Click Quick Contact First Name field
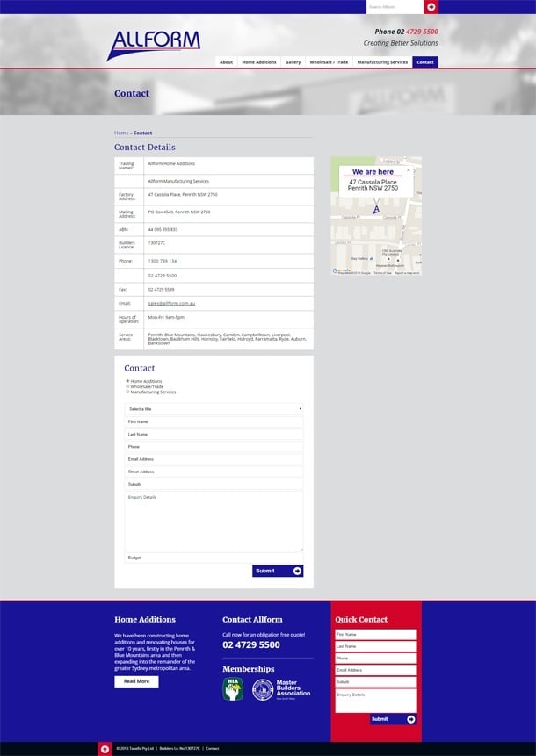Screen dimensions: 536x756 (x=376, y=635)
